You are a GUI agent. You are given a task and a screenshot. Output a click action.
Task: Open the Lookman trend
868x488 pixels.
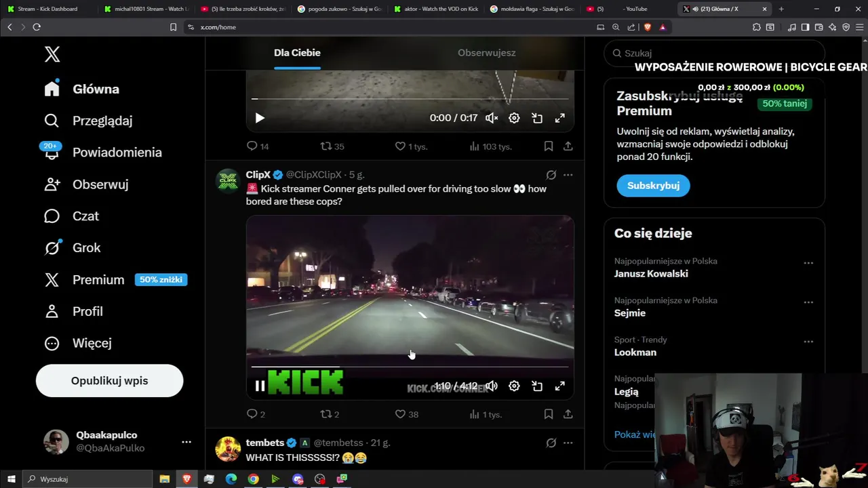[x=635, y=352]
